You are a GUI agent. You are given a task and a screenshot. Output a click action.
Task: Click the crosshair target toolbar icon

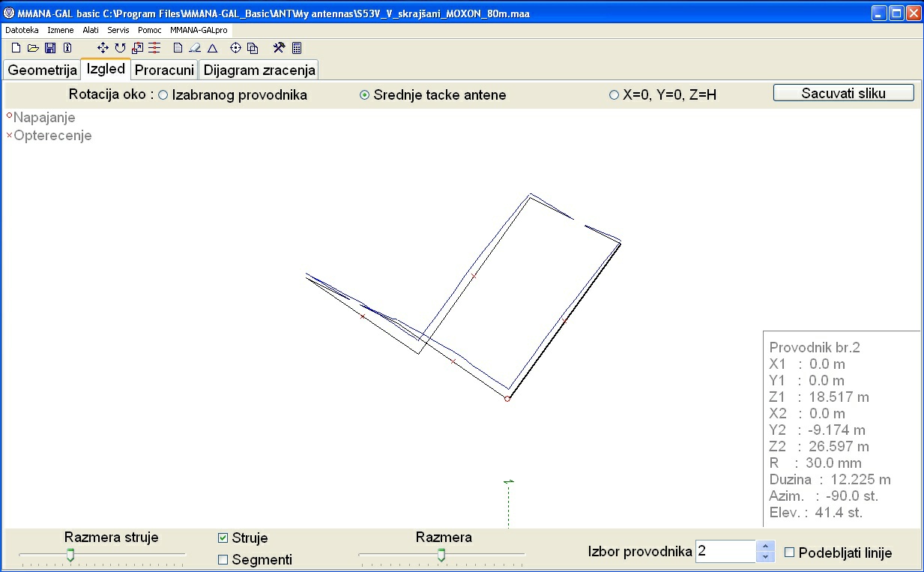235,48
